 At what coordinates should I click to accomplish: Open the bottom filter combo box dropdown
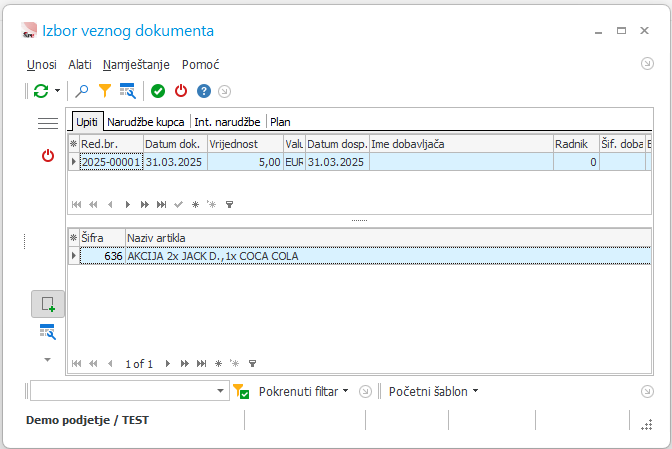click(220, 391)
